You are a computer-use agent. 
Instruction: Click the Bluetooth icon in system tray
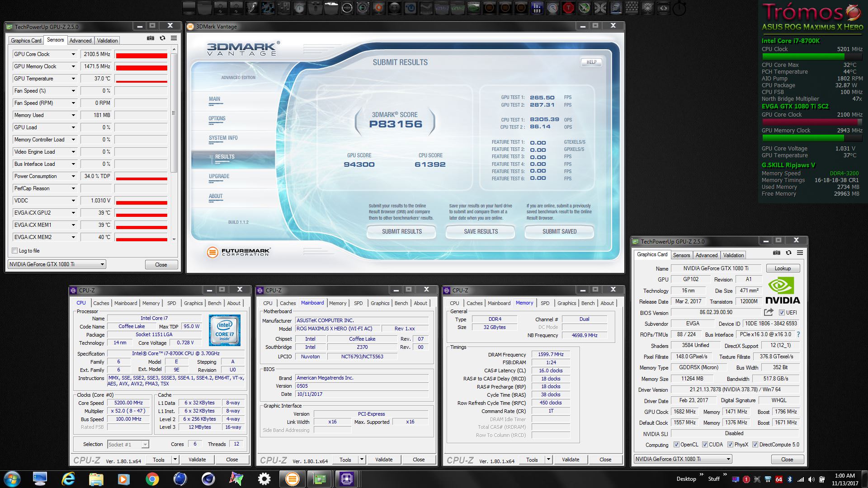(x=790, y=479)
